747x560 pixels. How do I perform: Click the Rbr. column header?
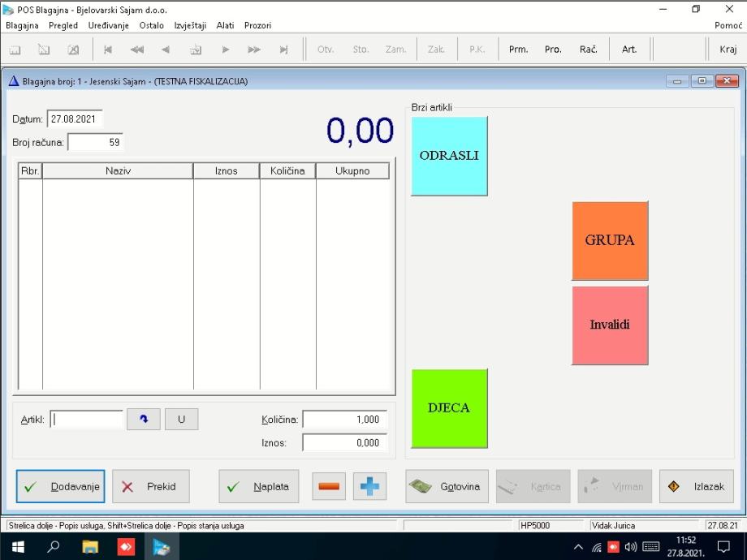[x=31, y=171]
